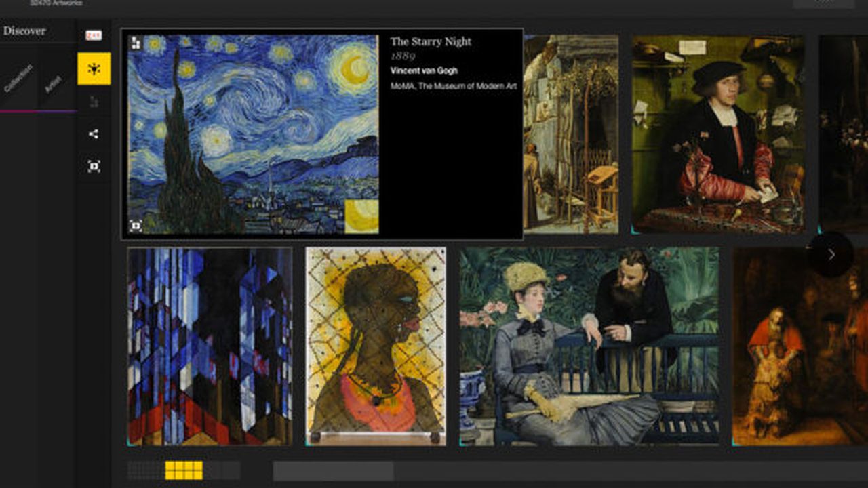Open the garden scene painting beside Starry Night
The width and height of the screenshot is (868, 488).
pyautogui.click(x=571, y=134)
